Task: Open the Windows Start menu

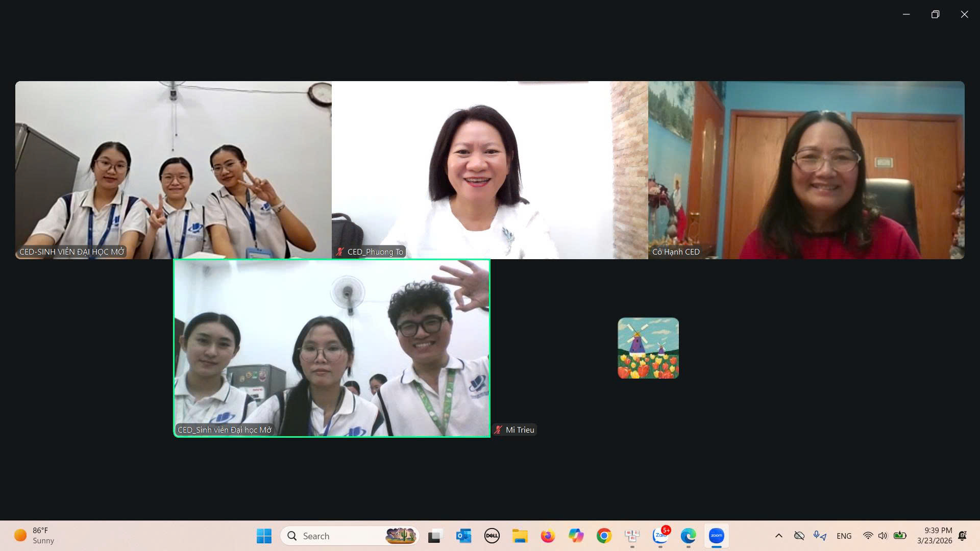Action: click(264, 536)
